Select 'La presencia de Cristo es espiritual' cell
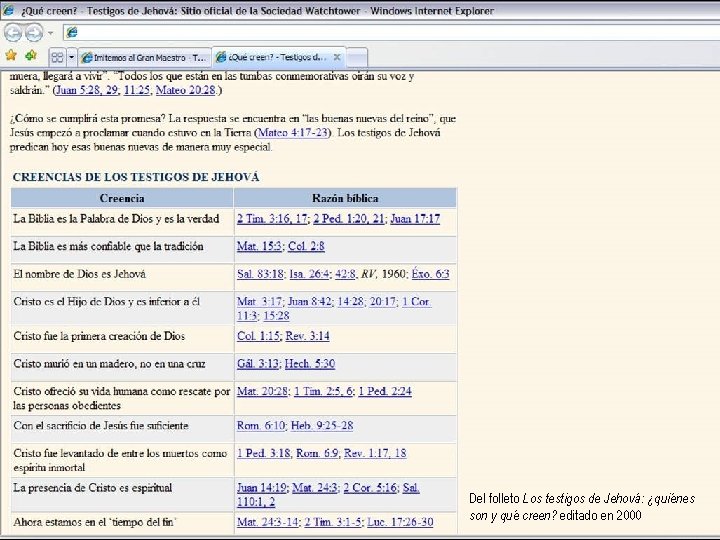The width and height of the screenshot is (720, 540). (122, 495)
